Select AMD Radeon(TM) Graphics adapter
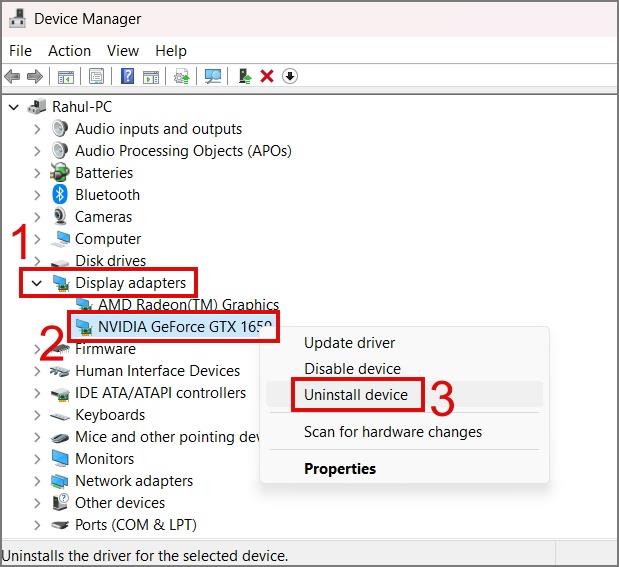Viewport: 619px width, 567px height. point(188,304)
